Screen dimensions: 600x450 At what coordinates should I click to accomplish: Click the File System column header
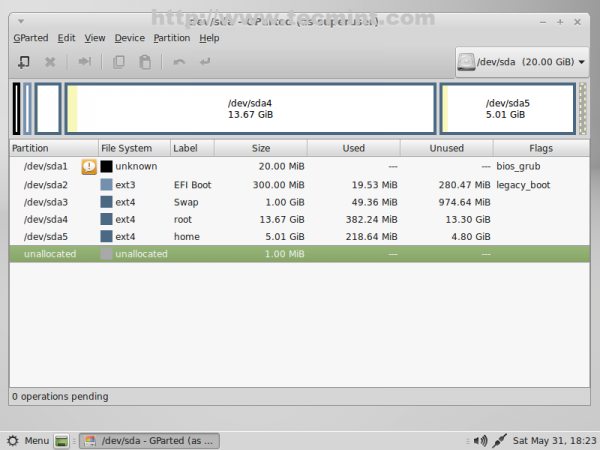tap(134, 148)
